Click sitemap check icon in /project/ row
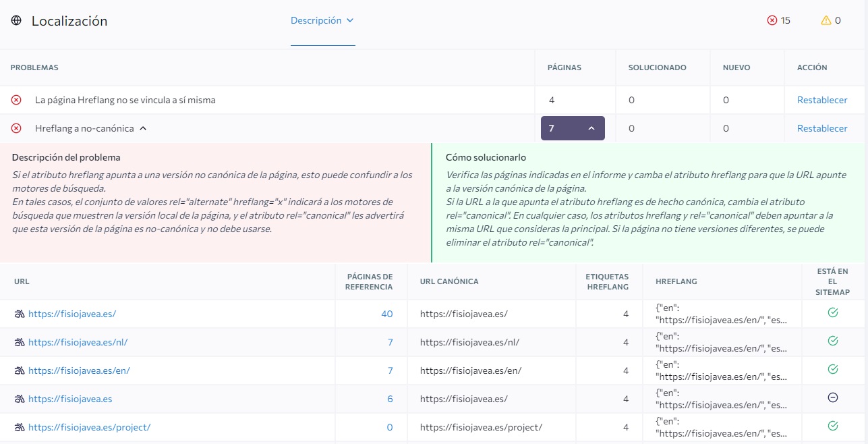 pyautogui.click(x=832, y=426)
